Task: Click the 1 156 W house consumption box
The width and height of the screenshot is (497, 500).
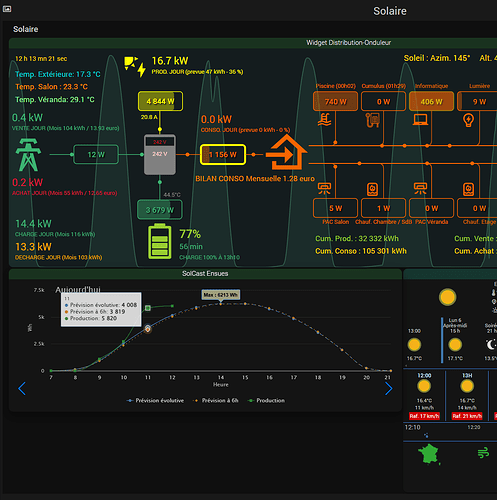Action: [223, 154]
